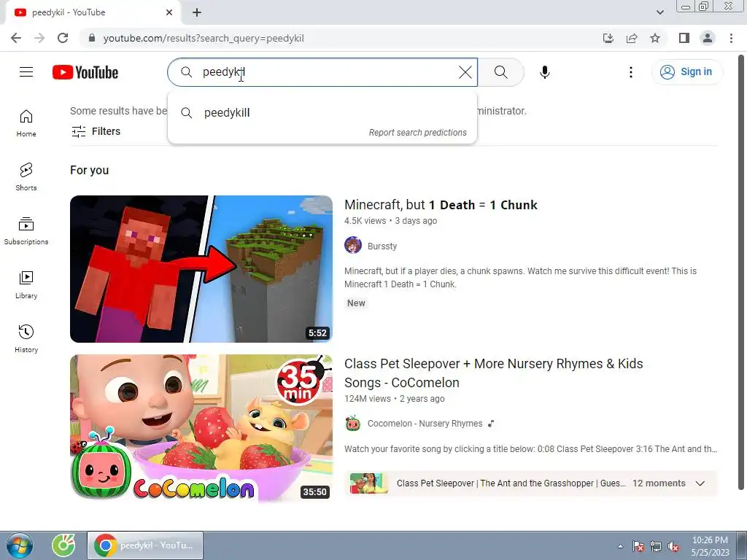
Task: Click the Class Pet Sleepover chapter thumbnail
Action: point(368,483)
